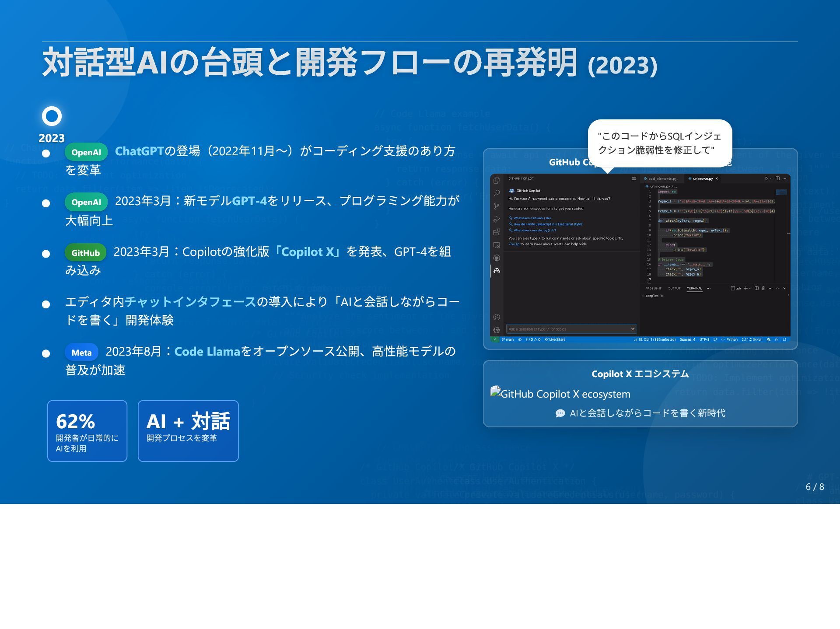Viewport: 840px width, 629px height.
Task: Open the run button dropdown arrow
Action: 771,179
